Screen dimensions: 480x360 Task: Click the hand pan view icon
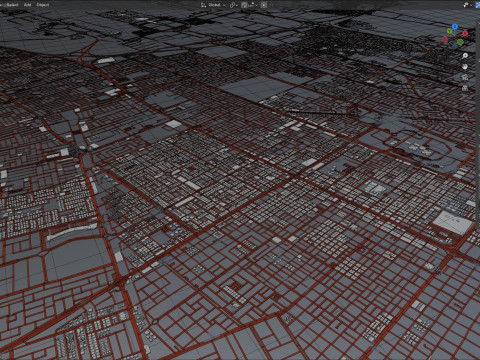(x=465, y=66)
